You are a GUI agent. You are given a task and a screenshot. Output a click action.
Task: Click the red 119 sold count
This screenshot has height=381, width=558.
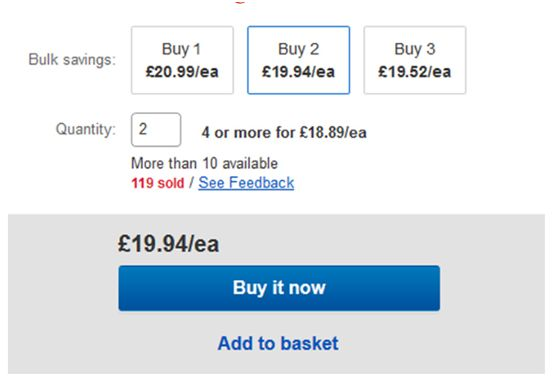158,183
